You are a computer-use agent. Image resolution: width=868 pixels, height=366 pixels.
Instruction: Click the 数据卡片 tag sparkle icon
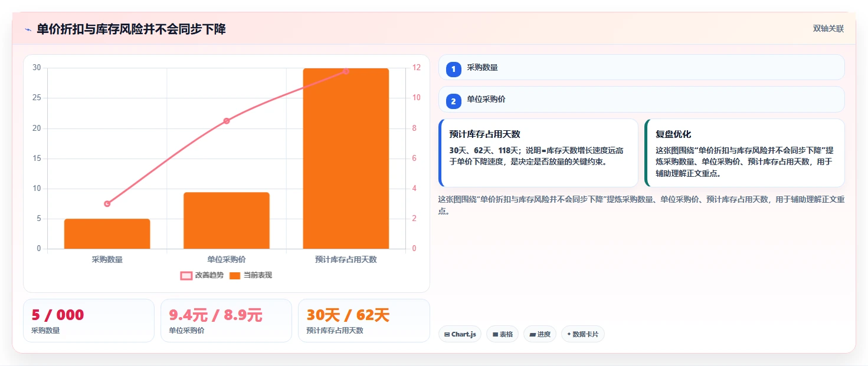coord(569,334)
